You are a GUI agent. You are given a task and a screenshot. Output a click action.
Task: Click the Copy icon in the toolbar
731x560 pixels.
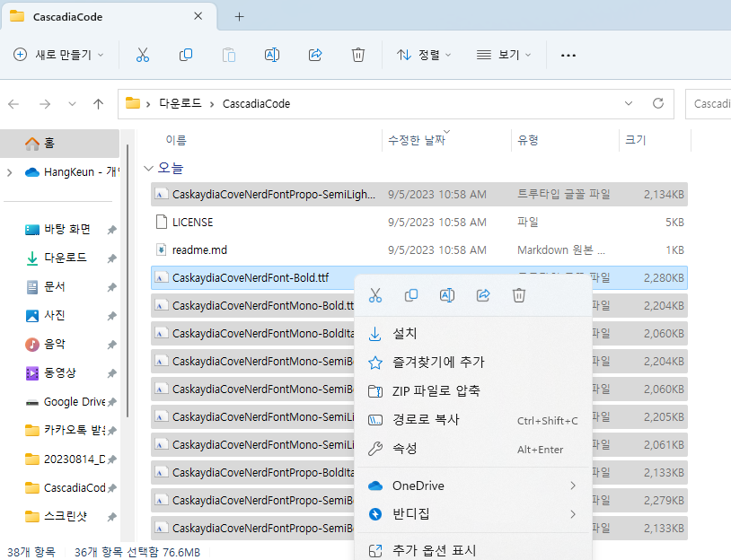186,55
